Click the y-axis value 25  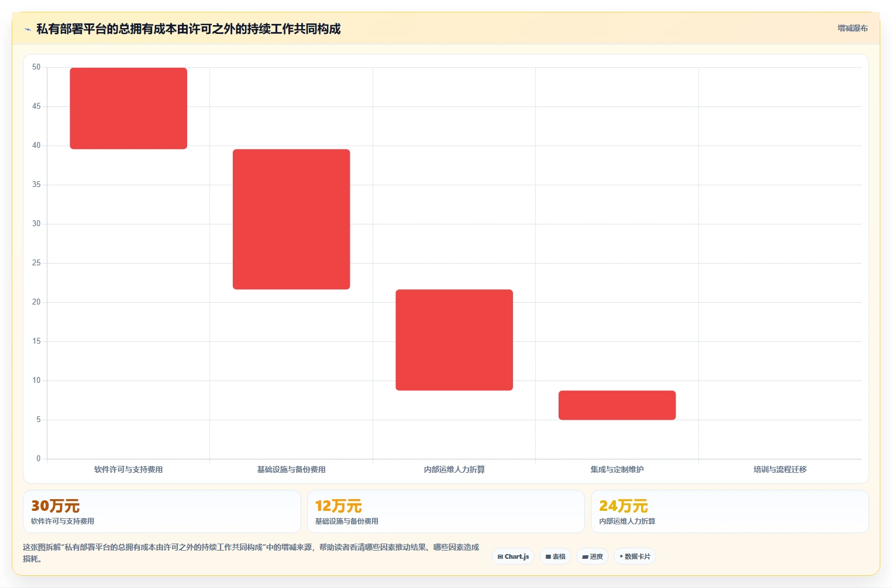point(36,263)
